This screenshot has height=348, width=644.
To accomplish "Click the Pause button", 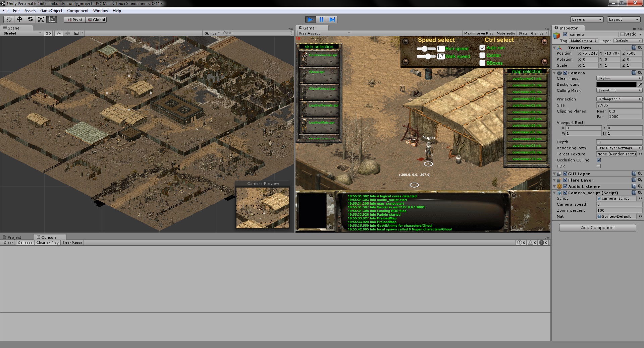I will (321, 19).
